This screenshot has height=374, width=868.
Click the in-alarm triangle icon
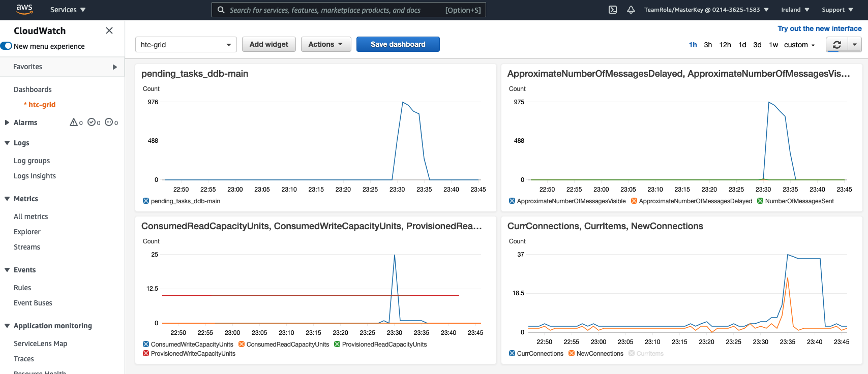pyautogui.click(x=74, y=122)
